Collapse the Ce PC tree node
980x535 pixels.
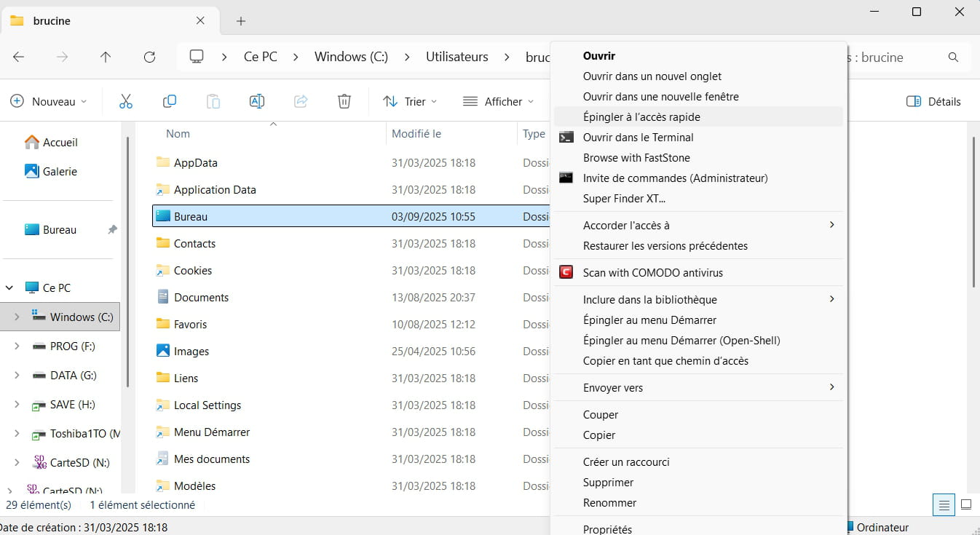click(x=9, y=288)
